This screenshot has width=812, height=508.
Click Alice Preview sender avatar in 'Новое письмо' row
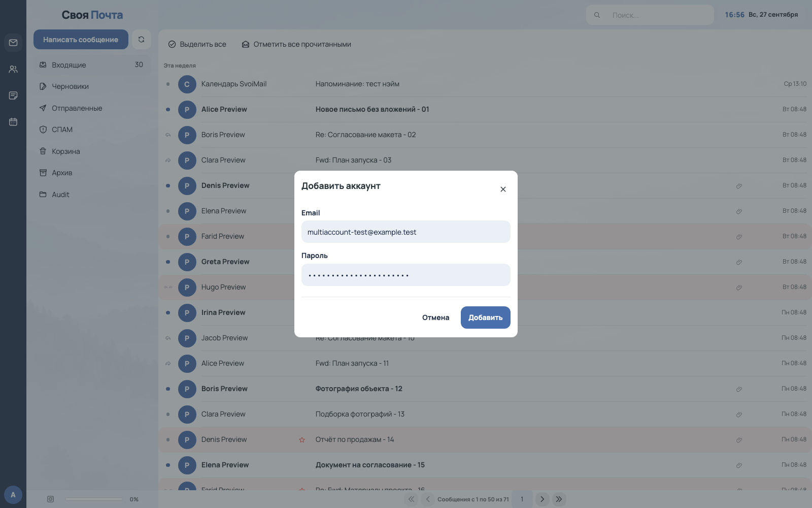[187, 110]
